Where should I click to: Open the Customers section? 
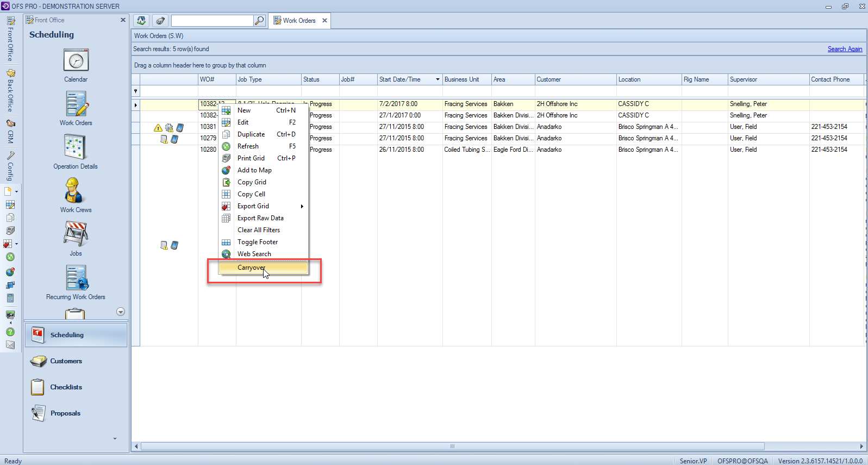point(76,361)
